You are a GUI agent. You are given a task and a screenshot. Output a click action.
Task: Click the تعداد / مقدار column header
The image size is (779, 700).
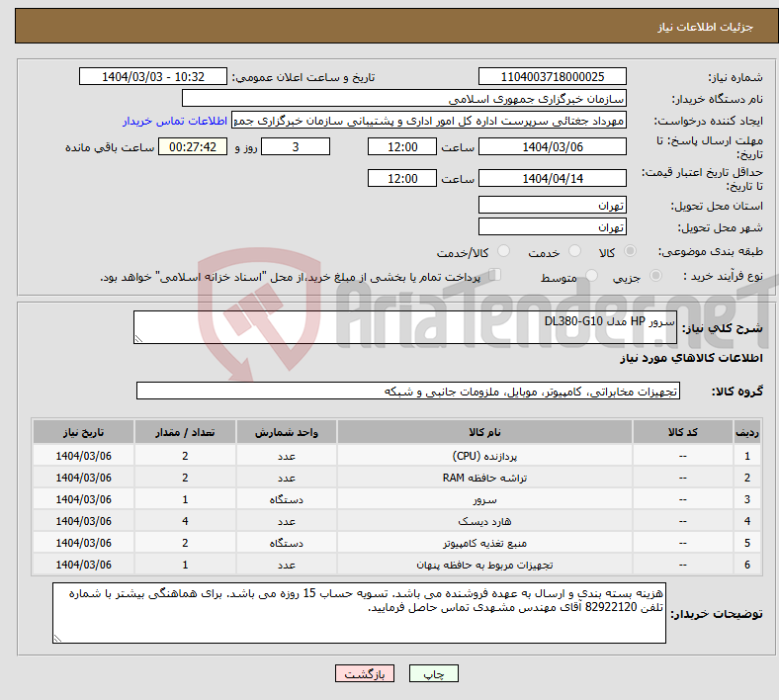point(185,432)
